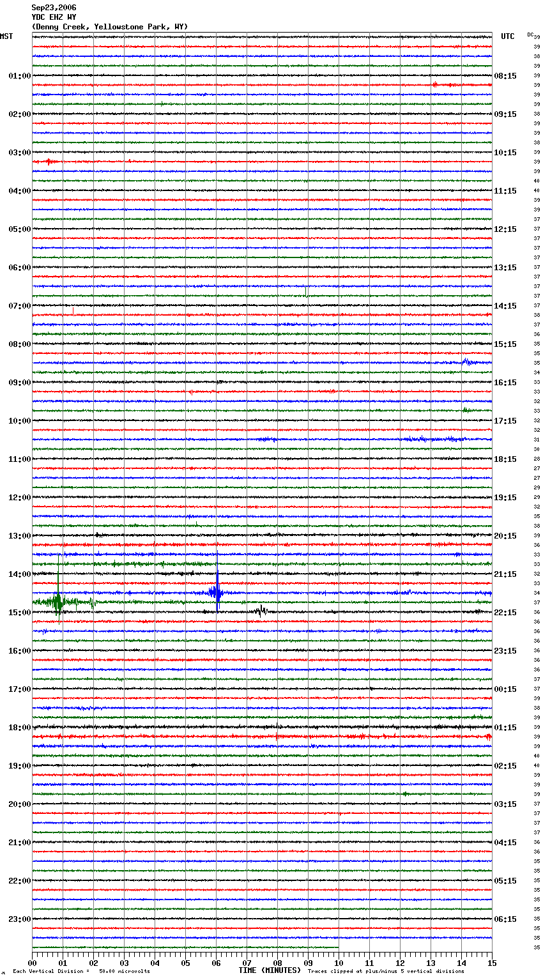Select the 14:00 MST time label
This screenshot has height=980, width=543.
point(19,574)
